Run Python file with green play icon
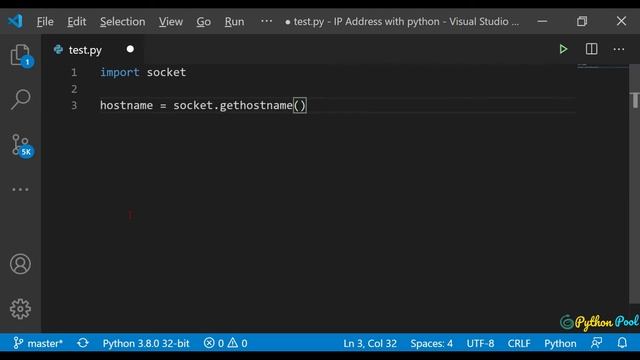640x360 pixels. [x=563, y=49]
